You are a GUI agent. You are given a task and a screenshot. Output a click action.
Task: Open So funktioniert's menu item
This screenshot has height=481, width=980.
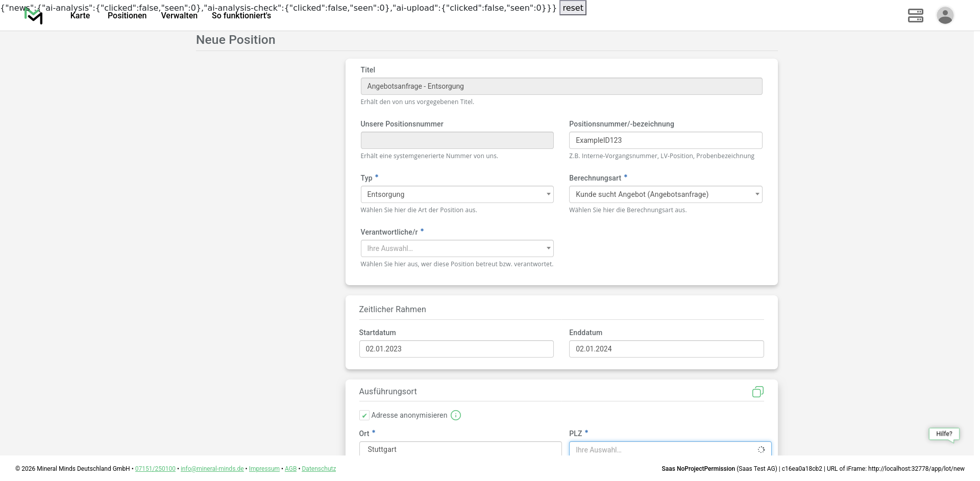(241, 16)
